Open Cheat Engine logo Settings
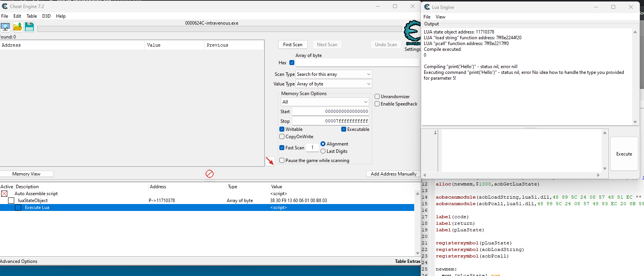 (x=412, y=36)
